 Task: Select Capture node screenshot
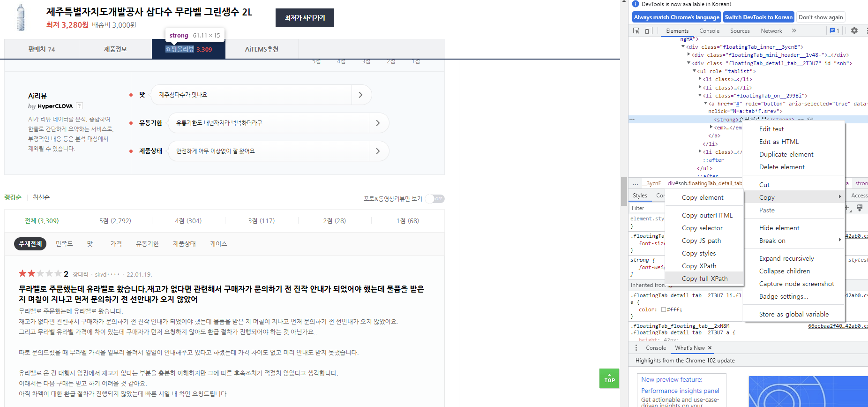click(793, 284)
